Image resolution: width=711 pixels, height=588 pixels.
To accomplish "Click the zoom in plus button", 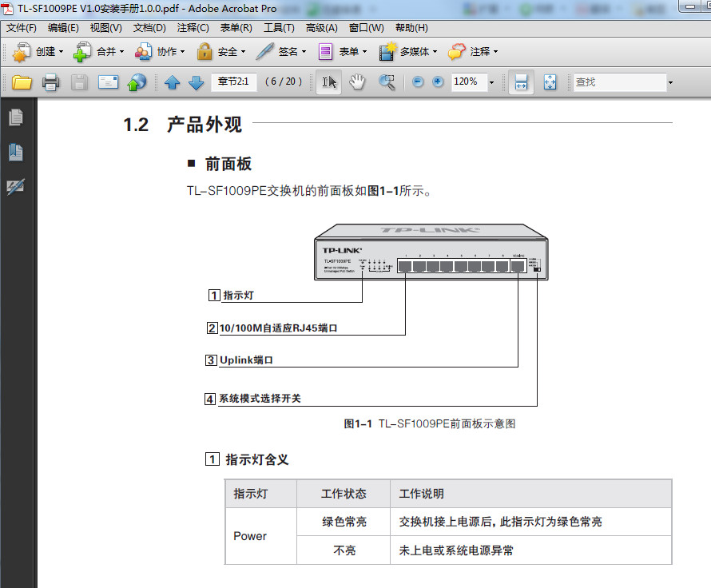I will pos(438,81).
